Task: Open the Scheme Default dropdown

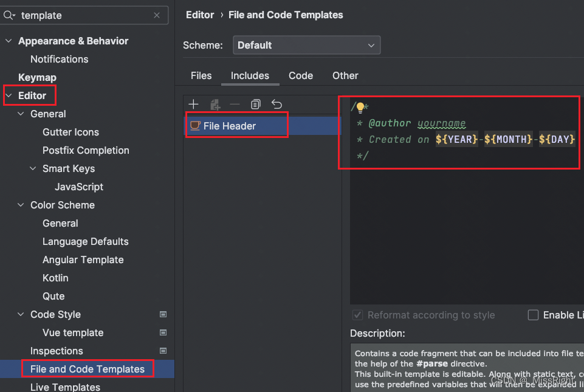Action: [x=306, y=45]
